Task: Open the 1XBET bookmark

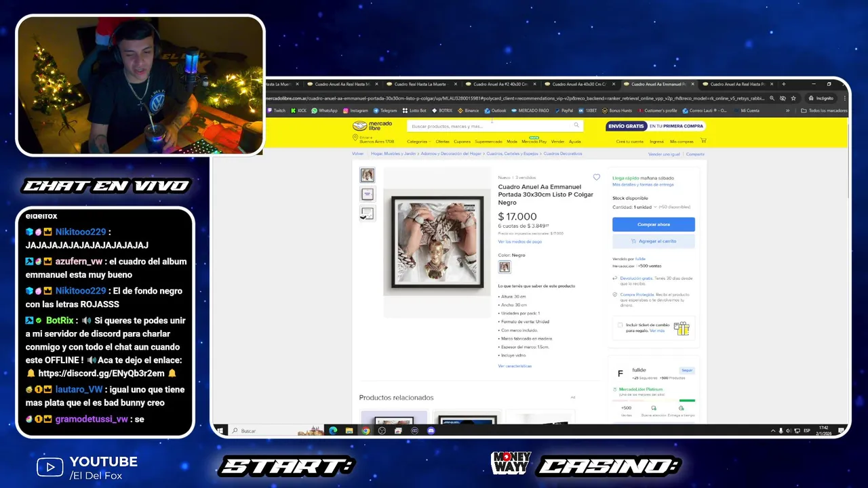Action: (588, 110)
